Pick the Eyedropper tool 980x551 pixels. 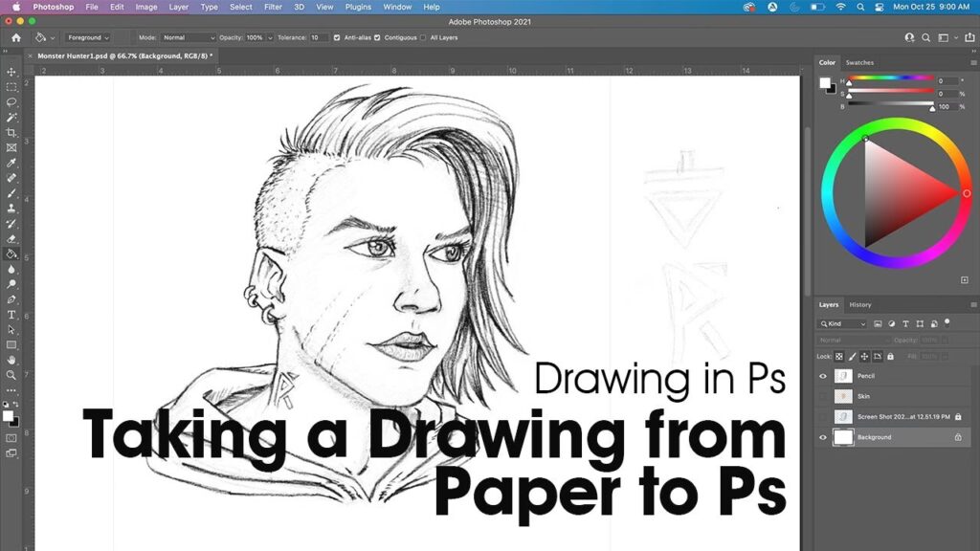pos(11,163)
